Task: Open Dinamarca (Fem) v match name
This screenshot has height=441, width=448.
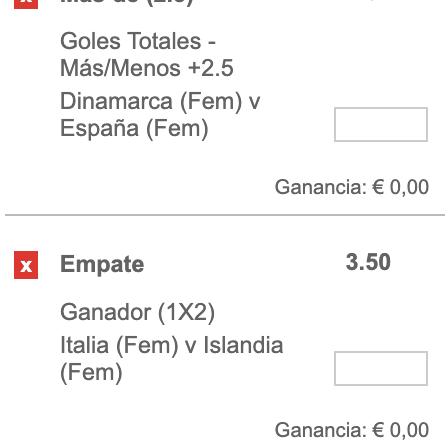Action: tap(160, 101)
